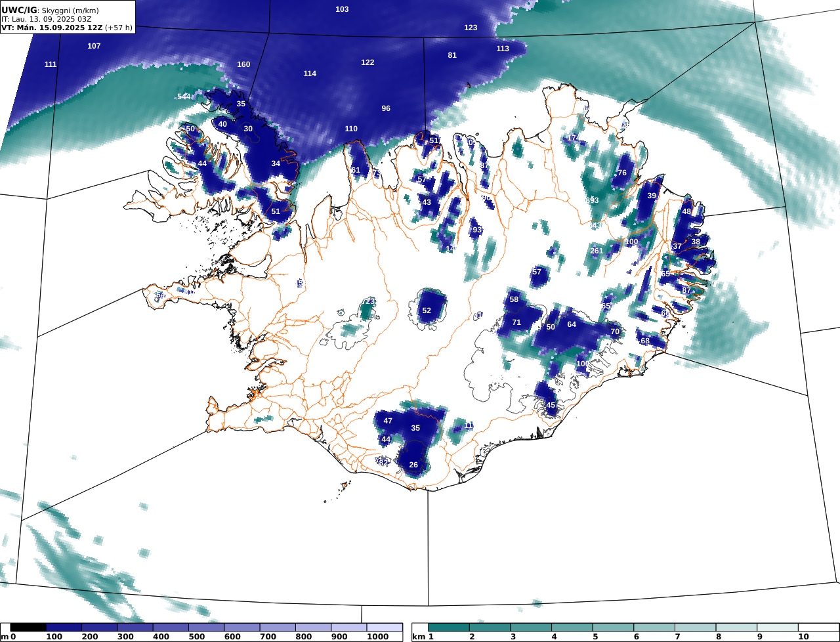The image size is (840, 642).
Task: Click the black 0–100 m legend swatch
Action: tap(28, 628)
